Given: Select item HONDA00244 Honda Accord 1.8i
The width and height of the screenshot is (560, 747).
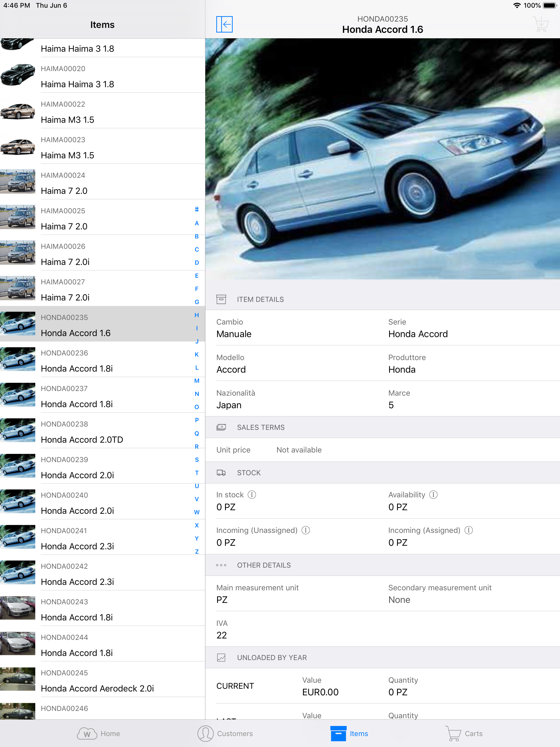Looking at the screenshot, I should point(102,644).
